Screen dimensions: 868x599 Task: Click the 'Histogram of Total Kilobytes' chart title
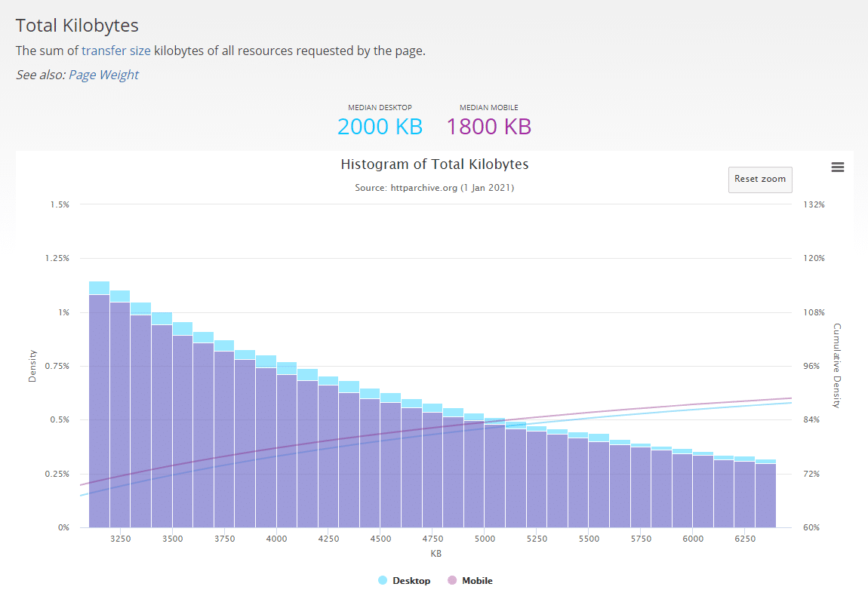coord(435,164)
